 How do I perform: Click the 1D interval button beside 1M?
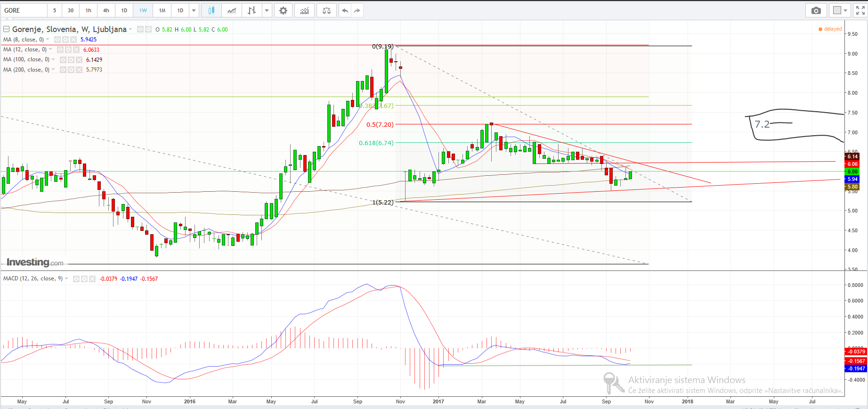[180, 10]
